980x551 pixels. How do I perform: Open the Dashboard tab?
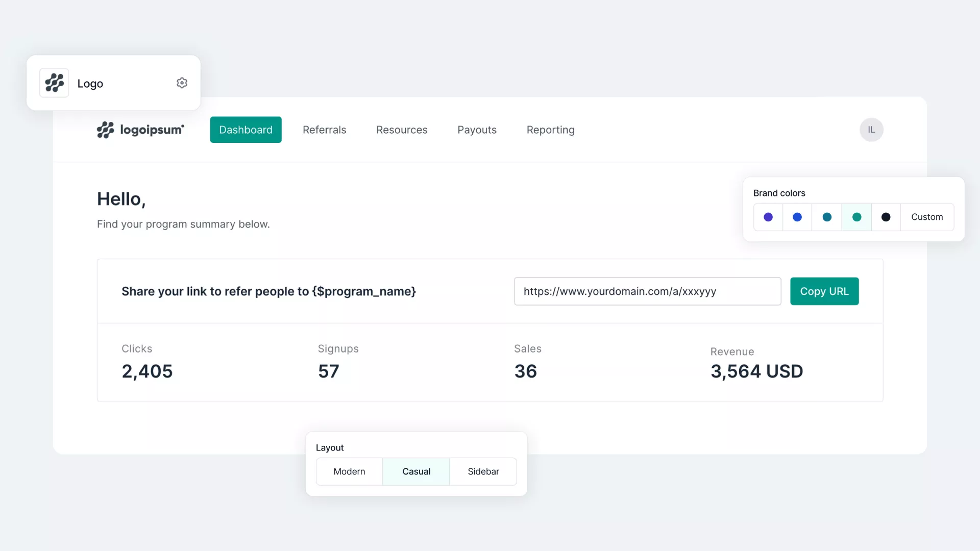246,130
